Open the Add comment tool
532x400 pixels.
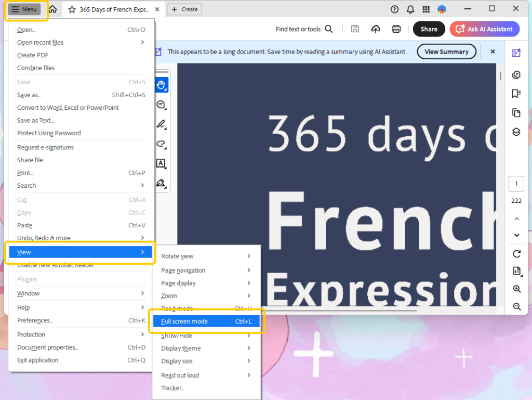point(161,105)
